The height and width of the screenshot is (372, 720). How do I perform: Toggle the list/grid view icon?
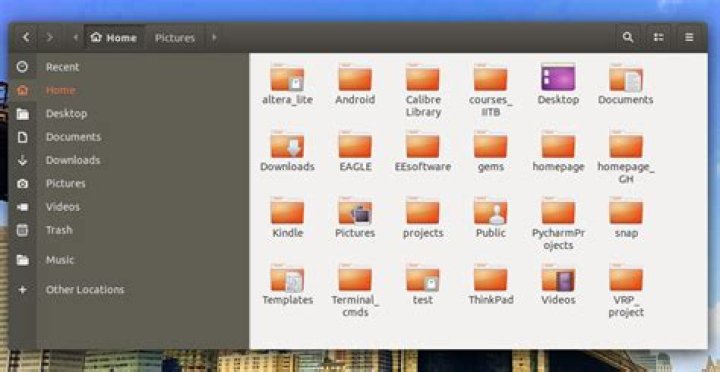coord(658,38)
